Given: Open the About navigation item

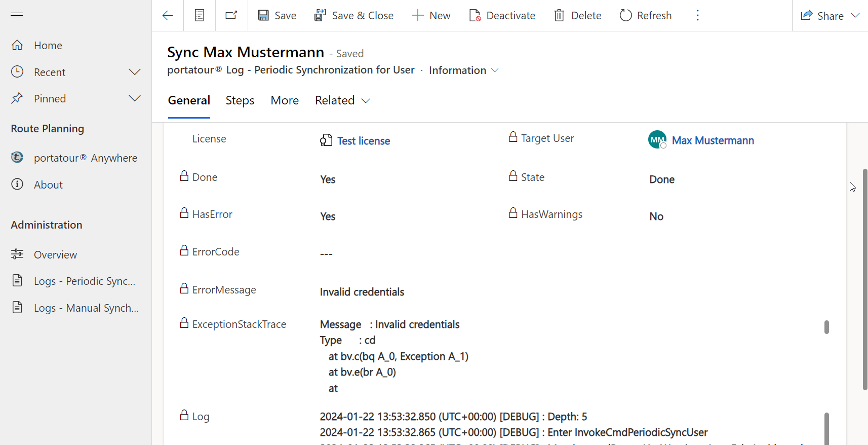Looking at the screenshot, I should point(76,184).
